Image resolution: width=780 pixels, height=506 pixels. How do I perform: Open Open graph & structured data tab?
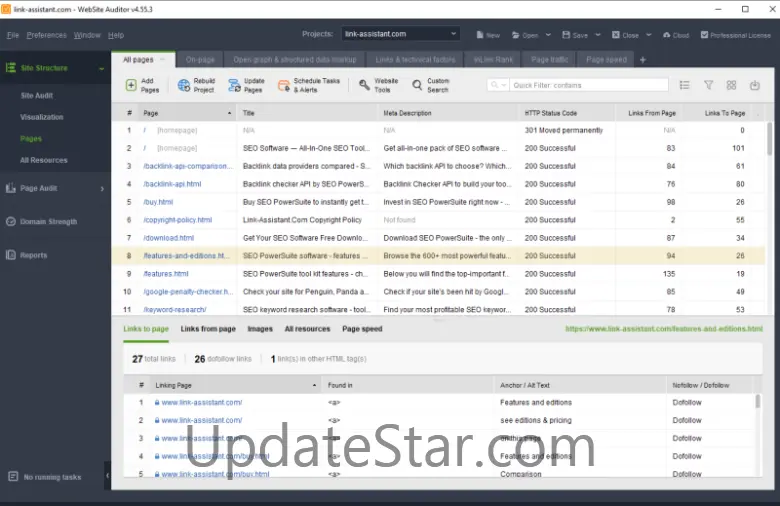[x=295, y=60]
